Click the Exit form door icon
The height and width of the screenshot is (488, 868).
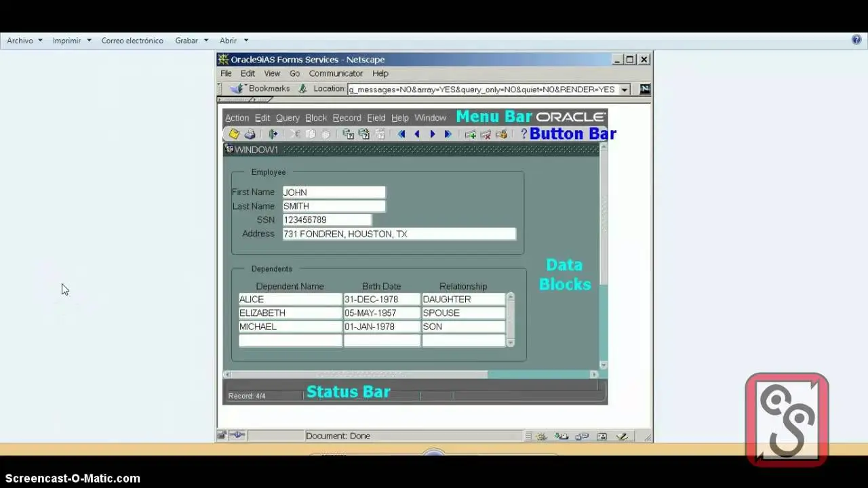273,134
